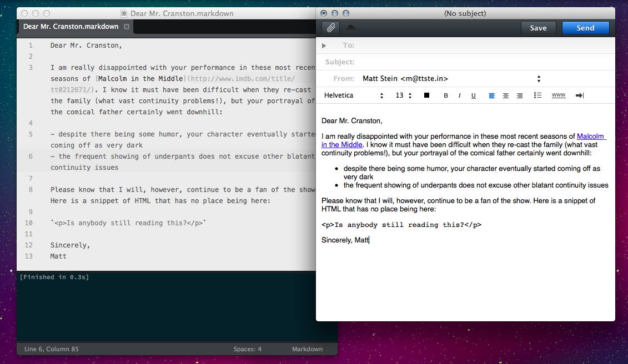Image resolution: width=628 pixels, height=364 pixels.
Task: Click the [Finished in 0.3s] console output
Action: tap(54, 277)
